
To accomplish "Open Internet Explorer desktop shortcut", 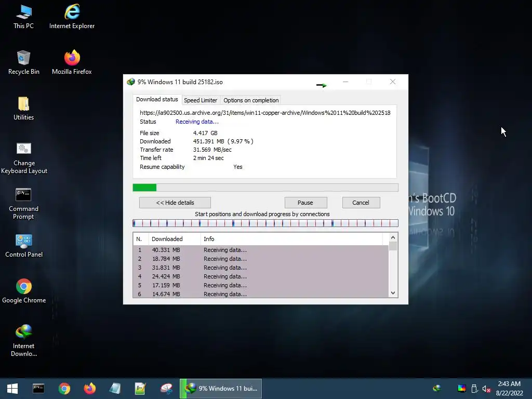I will click(72, 17).
